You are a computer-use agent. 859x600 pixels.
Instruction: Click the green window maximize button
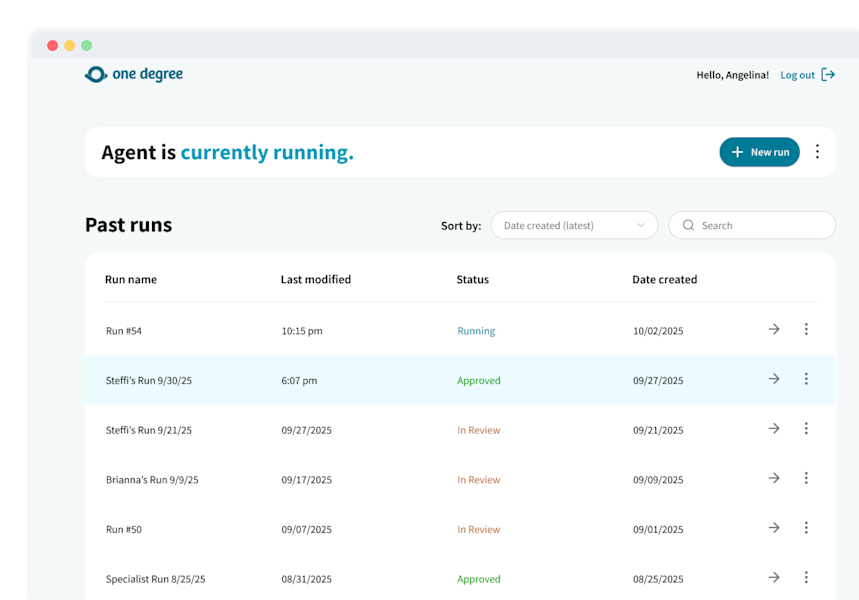[x=87, y=45]
